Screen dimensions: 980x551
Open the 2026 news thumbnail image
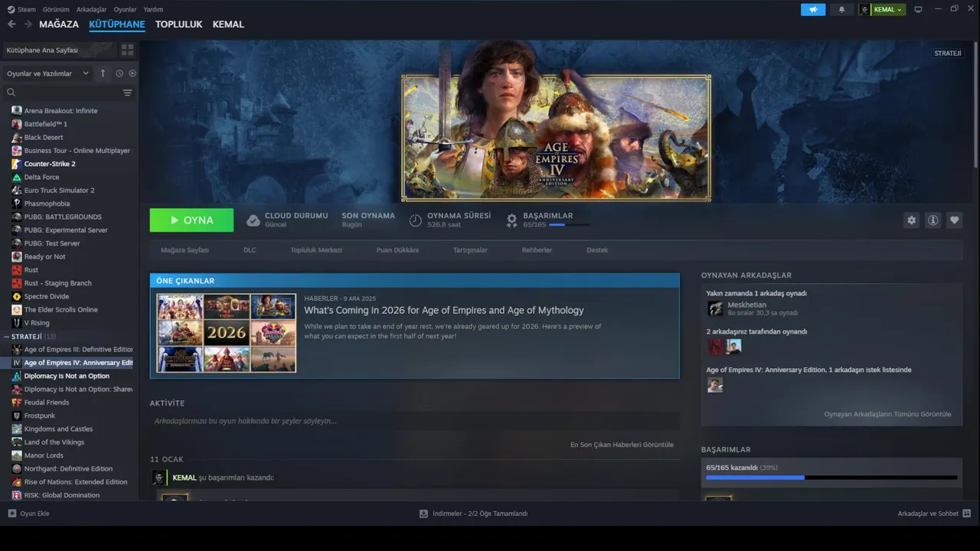pyautogui.click(x=227, y=333)
